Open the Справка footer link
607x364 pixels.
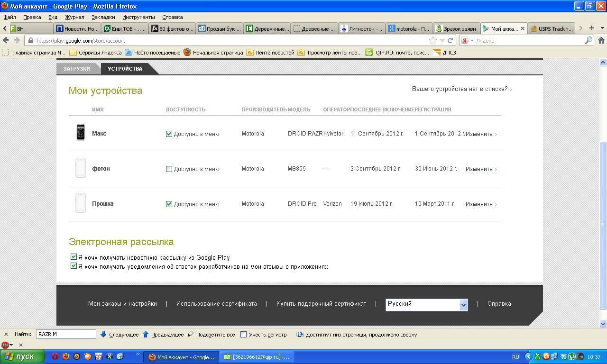[499, 304]
